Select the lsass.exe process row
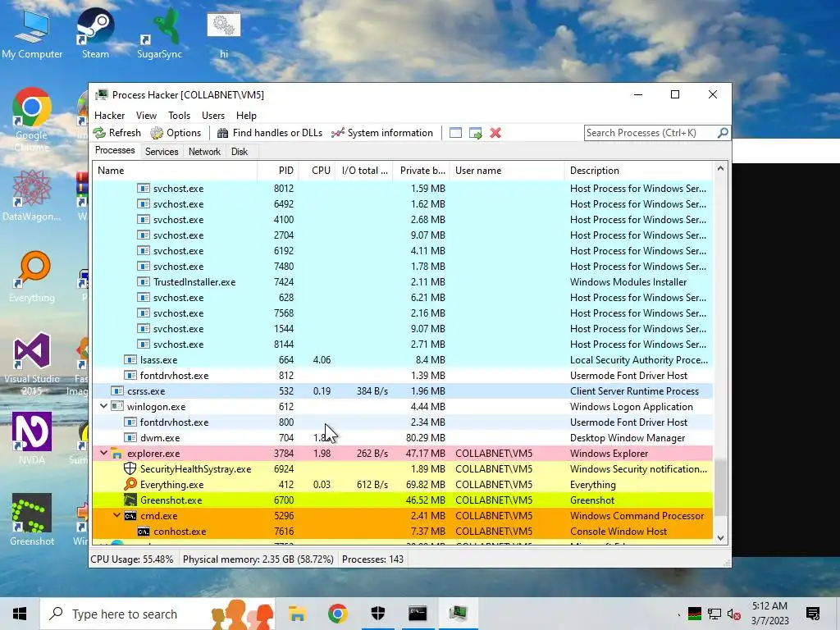840x630 pixels. [x=402, y=360]
